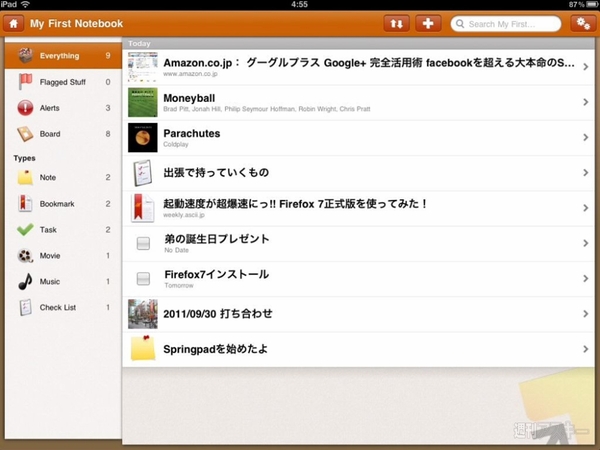Select the Board label in sidebar
600x450 pixels.
point(50,134)
